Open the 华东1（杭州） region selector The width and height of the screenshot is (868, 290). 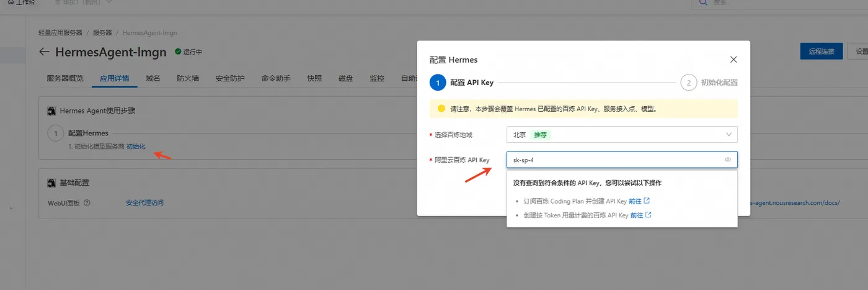84,2
